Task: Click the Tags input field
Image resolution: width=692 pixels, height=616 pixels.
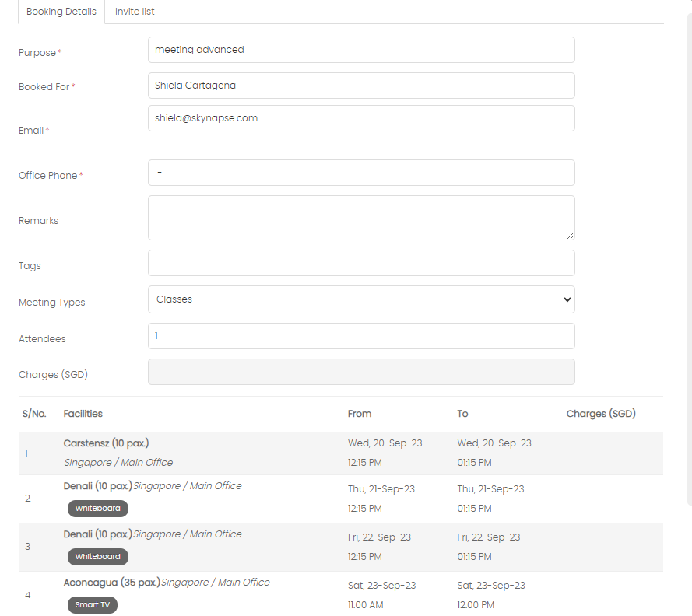Action: [361, 263]
